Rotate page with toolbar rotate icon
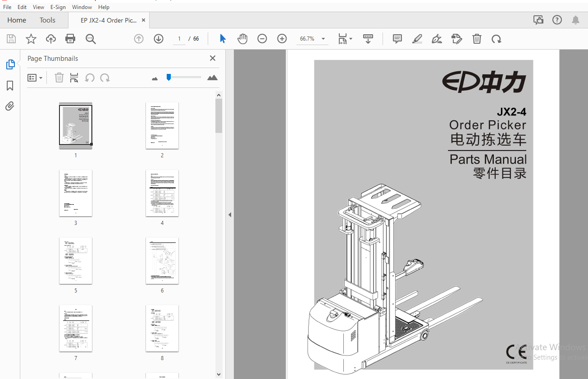Image resolution: width=588 pixels, height=379 pixels. pos(497,39)
